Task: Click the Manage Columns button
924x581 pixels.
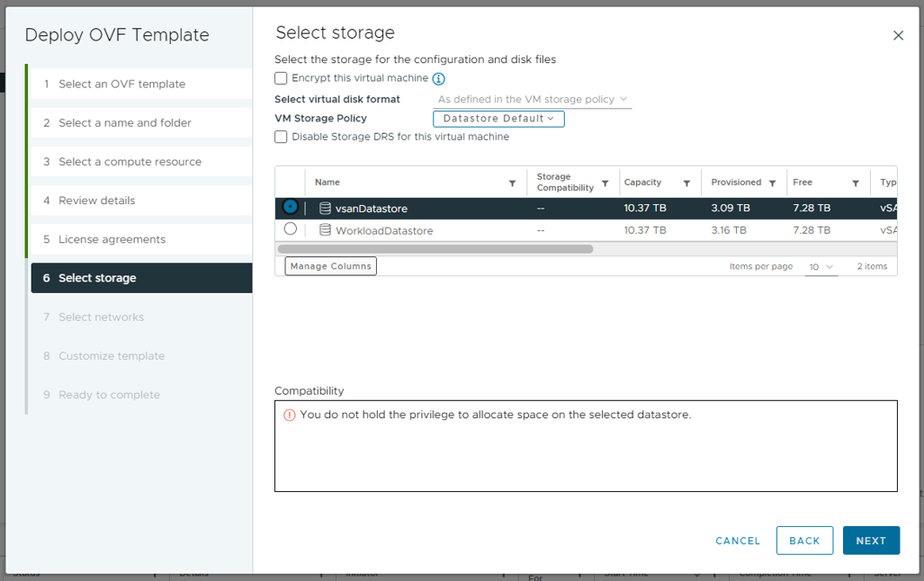Action: pyautogui.click(x=330, y=266)
